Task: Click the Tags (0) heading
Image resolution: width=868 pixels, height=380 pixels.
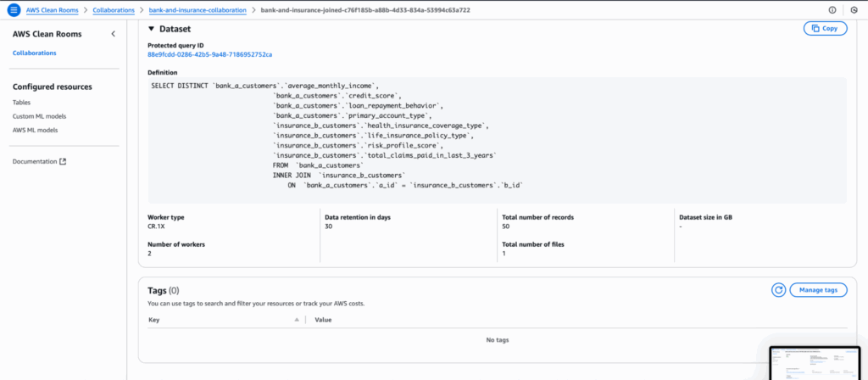Action: (164, 290)
